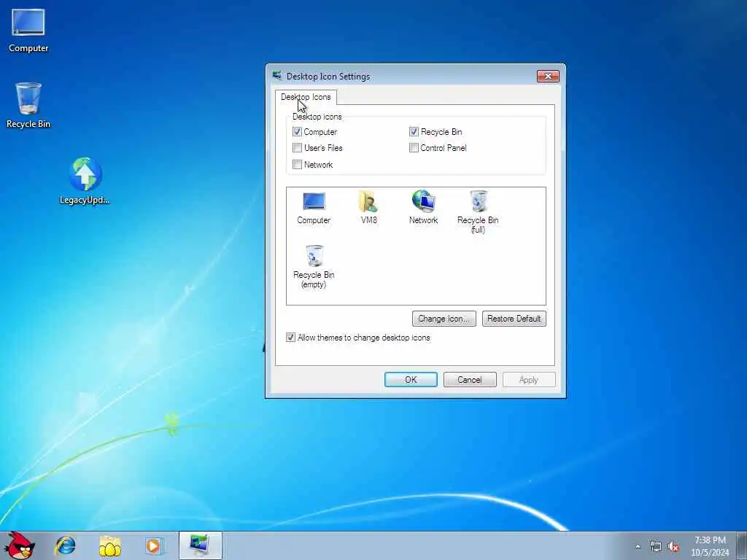Click the Computer shortcut on the desktop
This screenshot has width=747, height=560.
point(28,31)
